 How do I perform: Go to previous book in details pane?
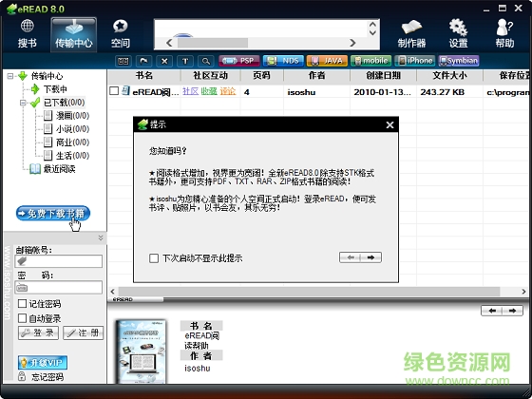click(492, 311)
